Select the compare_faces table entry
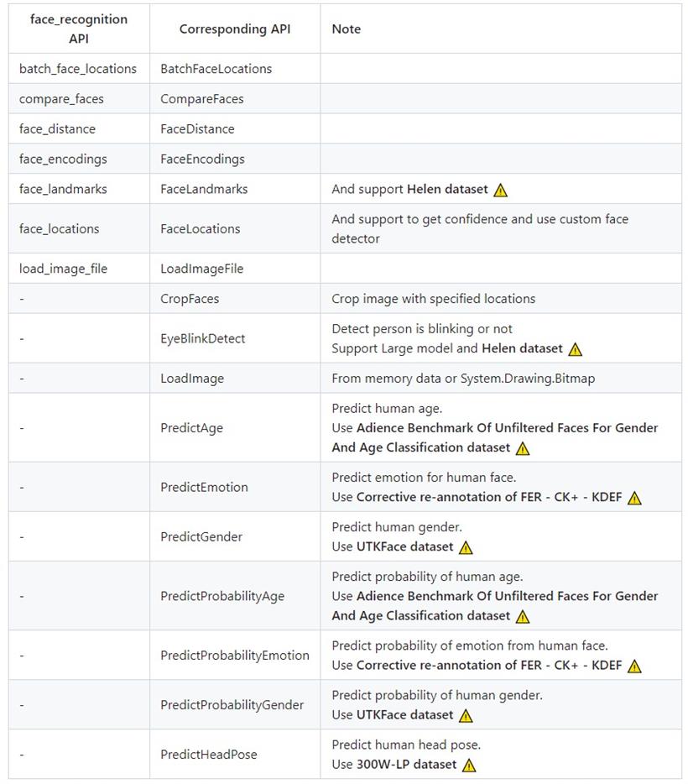The width and height of the screenshot is (688, 784). 61,99
